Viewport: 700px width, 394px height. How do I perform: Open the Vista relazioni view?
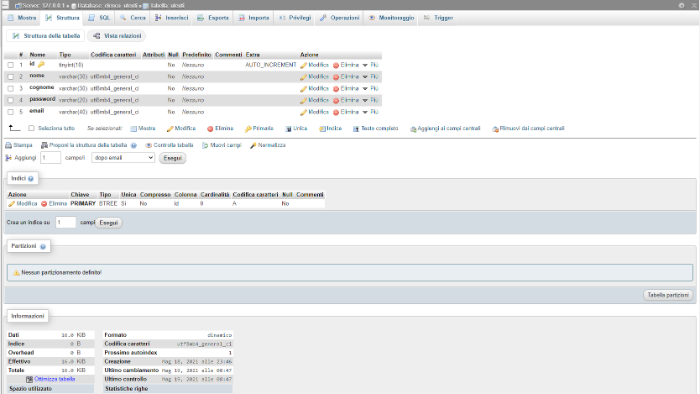coord(117,36)
